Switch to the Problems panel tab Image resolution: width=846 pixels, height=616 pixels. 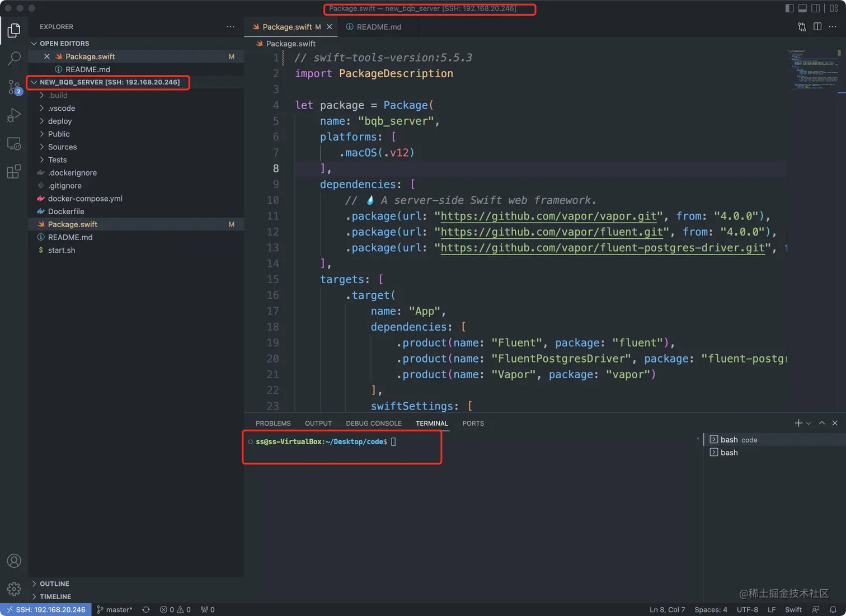[273, 424]
